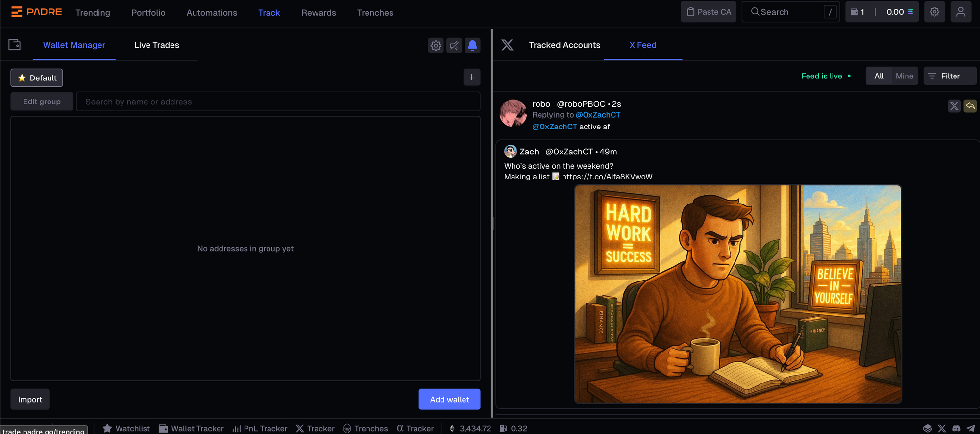Click the 0.00 SOL balance
980x434 pixels.
pos(900,12)
